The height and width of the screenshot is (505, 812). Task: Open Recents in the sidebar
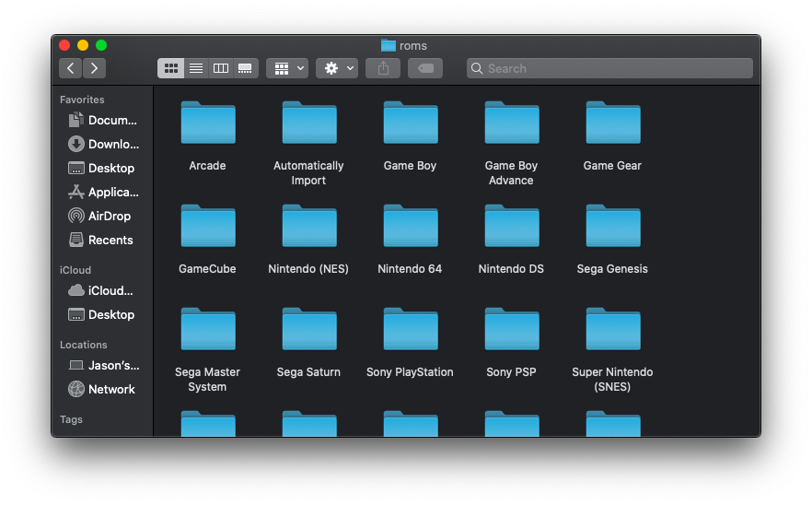pyautogui.click(x=102, y=240)
